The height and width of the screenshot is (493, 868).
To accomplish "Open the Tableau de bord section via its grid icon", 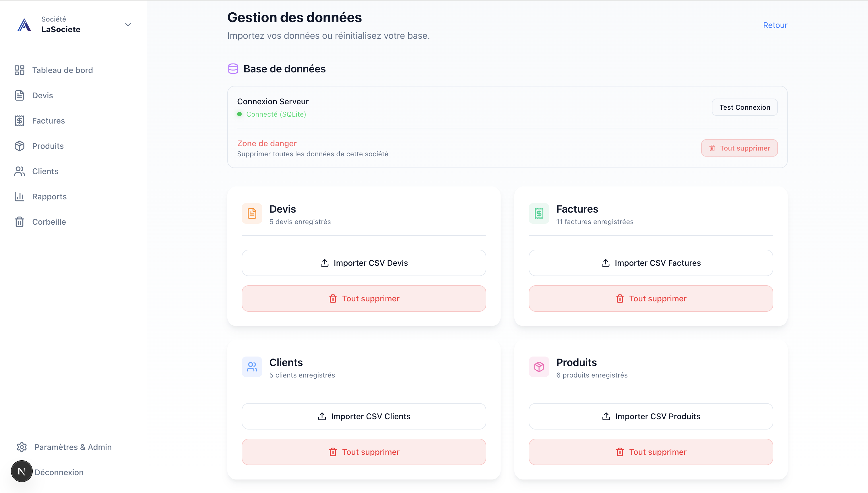I will click(19, 70).
